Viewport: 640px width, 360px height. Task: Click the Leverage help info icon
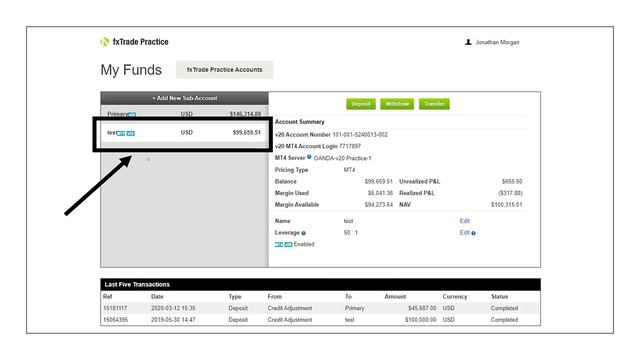(x=304, y=233)
